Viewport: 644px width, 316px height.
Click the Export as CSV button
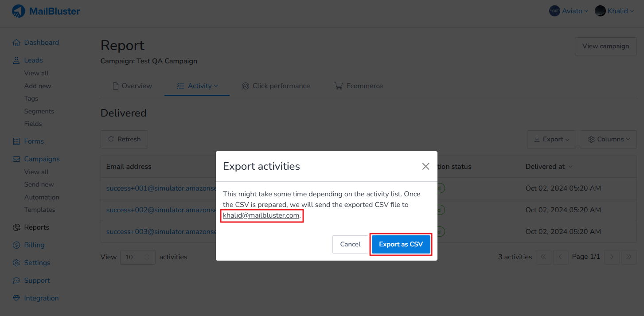(x=401, y=244)
